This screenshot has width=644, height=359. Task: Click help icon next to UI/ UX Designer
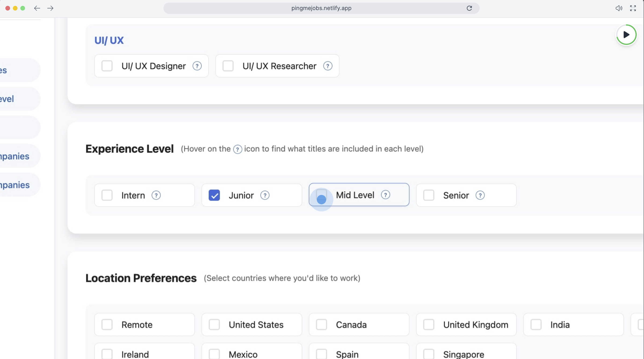click(x=197, y=66)
